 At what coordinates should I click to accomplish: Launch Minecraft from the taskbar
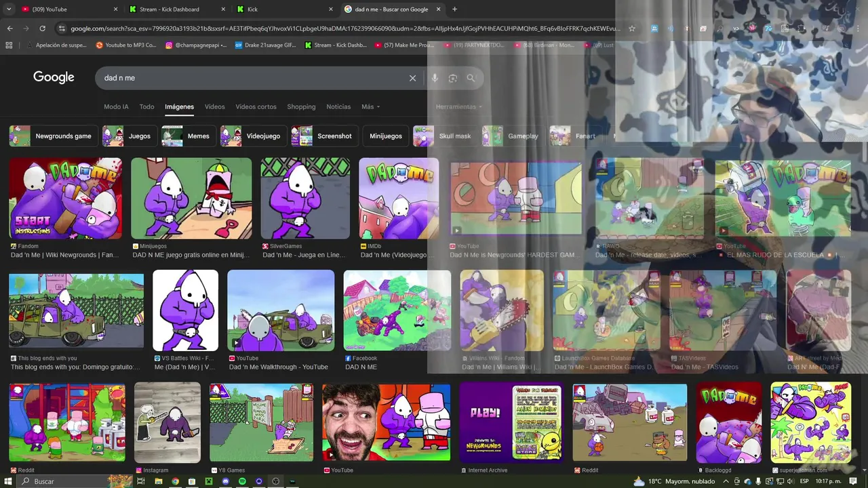(x=209, y=481)
